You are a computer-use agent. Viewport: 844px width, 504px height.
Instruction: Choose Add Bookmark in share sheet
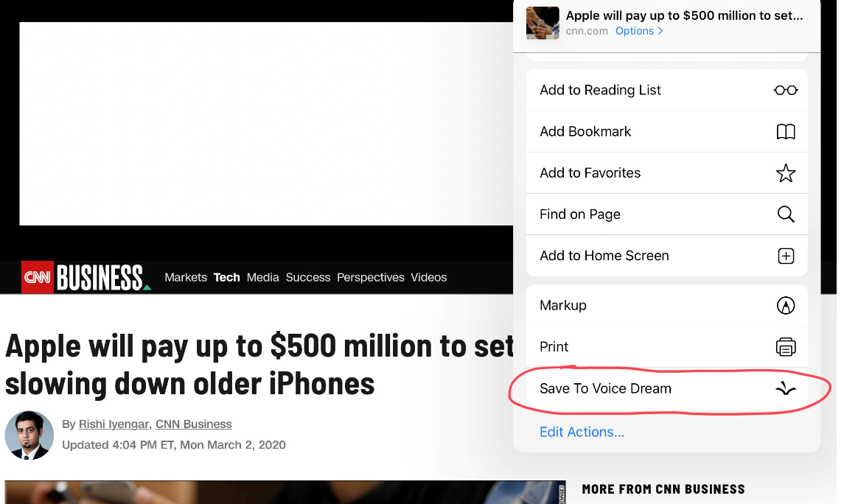coord(666,131)
